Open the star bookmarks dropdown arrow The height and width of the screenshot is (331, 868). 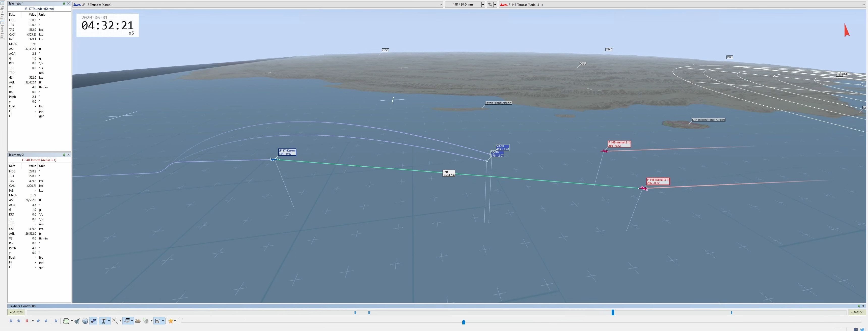tap(175, 321)
